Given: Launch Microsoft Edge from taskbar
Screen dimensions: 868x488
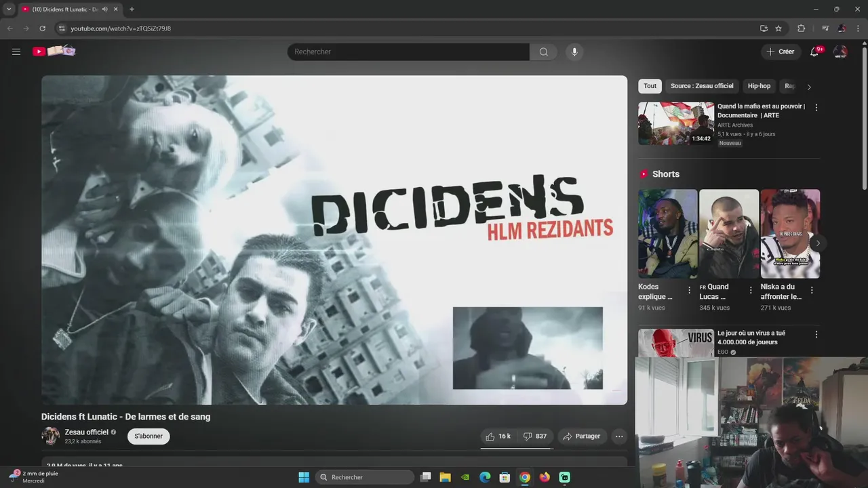Looking at the screenshot, I should coord(485,477).
